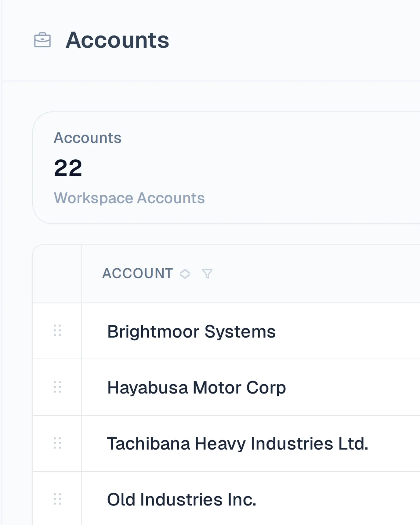Select Tachibana Heavy Industries Ltd. row

(238, 444)
